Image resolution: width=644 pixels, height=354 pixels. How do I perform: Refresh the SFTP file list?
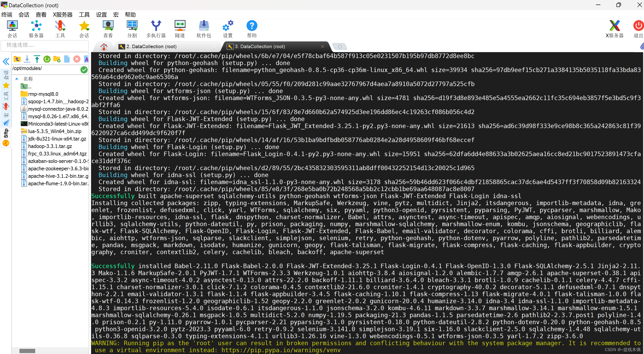47,59
